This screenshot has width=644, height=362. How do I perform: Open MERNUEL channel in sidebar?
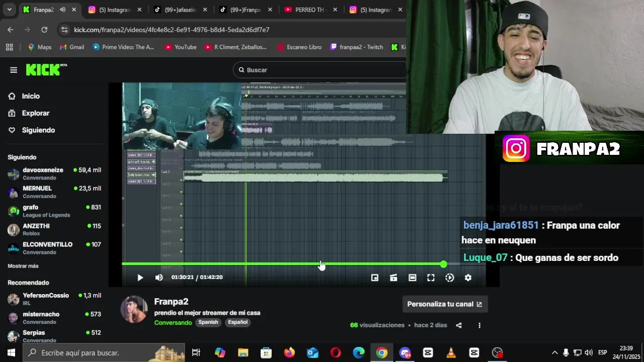pos(54,192)
